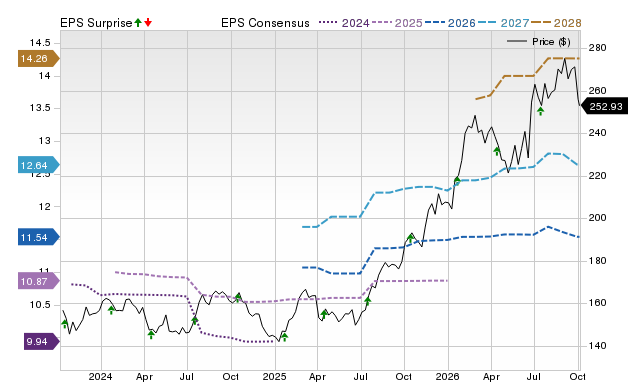Click the surprise arrow just after Oct 2024
Image resolution: width=640 pixels, height=382 pixels.
point(238,298)
